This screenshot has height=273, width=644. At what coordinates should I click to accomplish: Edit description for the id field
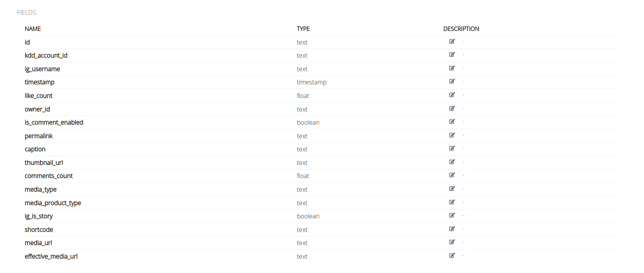click(x=452, y=41)
